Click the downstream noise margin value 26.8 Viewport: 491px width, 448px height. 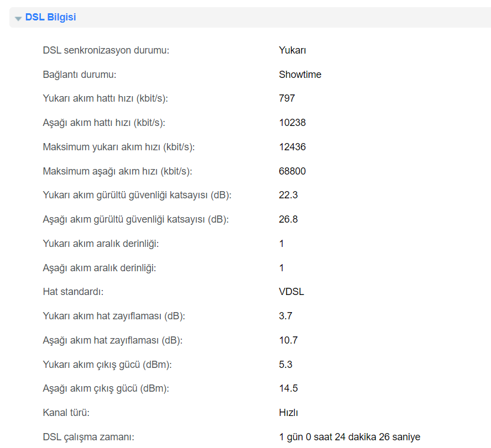click(288, 219)
